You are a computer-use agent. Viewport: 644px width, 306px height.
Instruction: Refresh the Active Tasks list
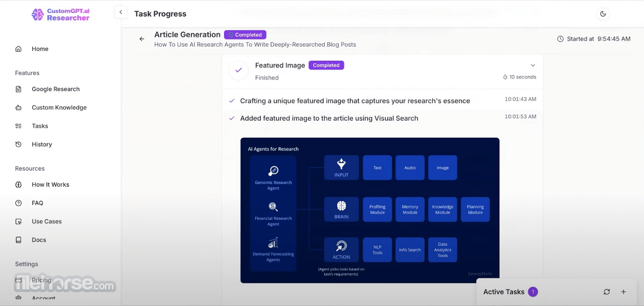coord(607,292)
